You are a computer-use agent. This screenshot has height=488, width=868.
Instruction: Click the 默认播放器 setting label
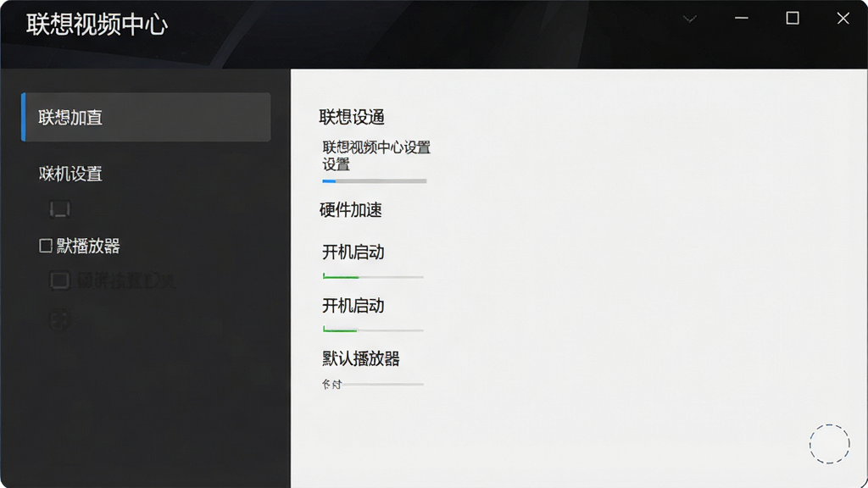[361, 358]
